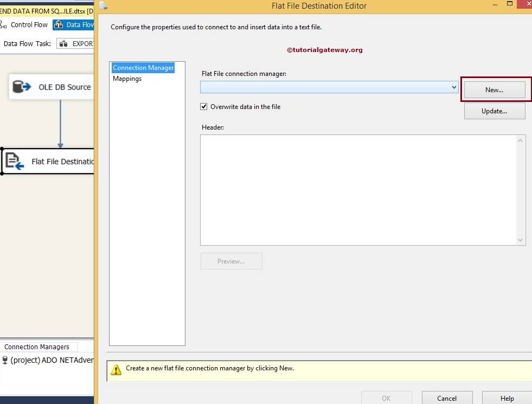Click the Header box scroll-down arrow
Image resolution: width=532 pixels, height=404 pixels.
point(521,240)
